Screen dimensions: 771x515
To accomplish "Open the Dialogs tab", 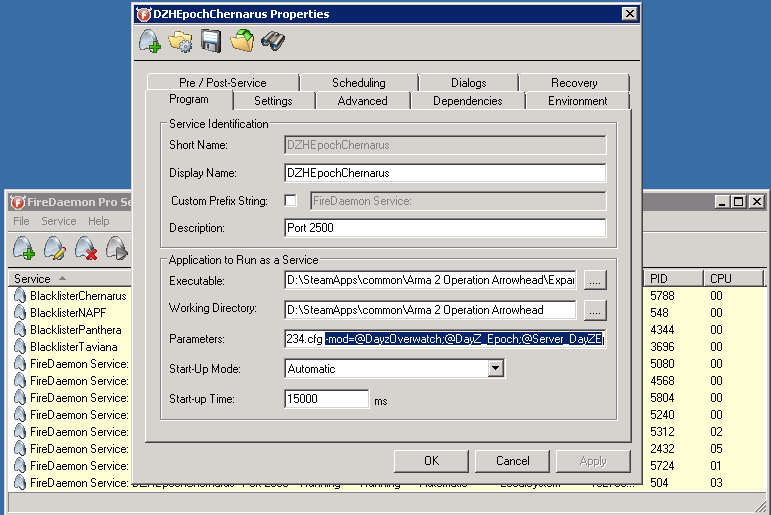I will (469, 83).
